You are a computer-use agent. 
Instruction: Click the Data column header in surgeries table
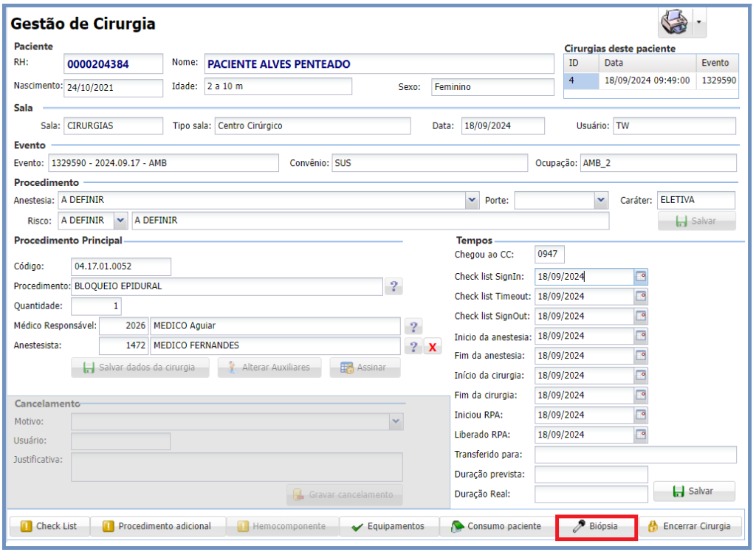click(647, 63)
